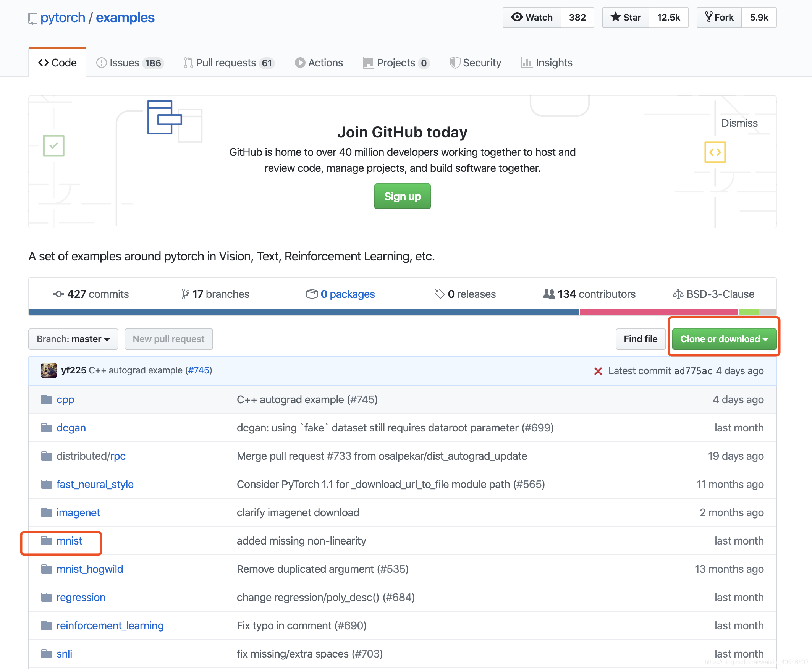The height and width of the screenshot is (669, 812).
Task: Open the examples repository link
Action: pyautogui.click(x=125, y=18)
